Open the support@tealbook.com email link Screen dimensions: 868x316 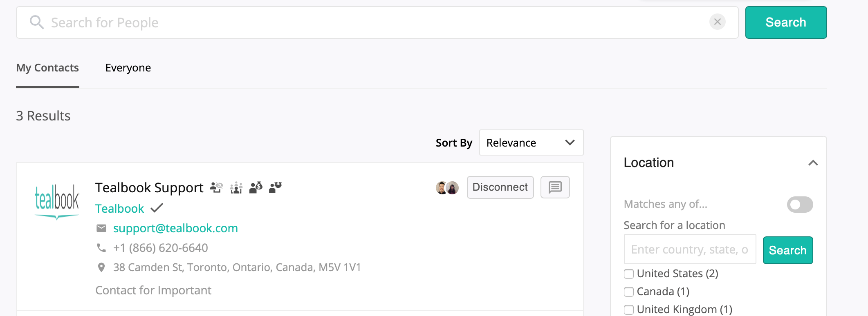(175, 228)
